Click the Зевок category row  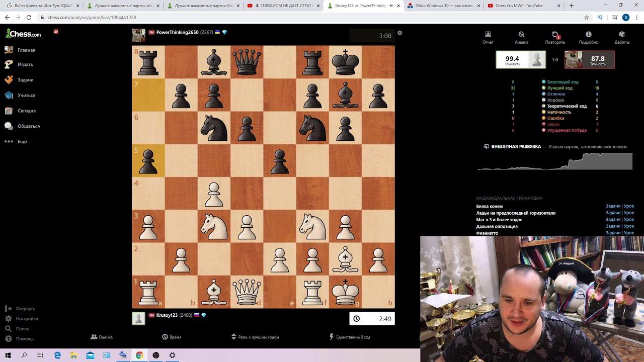(x=555, y=124)
